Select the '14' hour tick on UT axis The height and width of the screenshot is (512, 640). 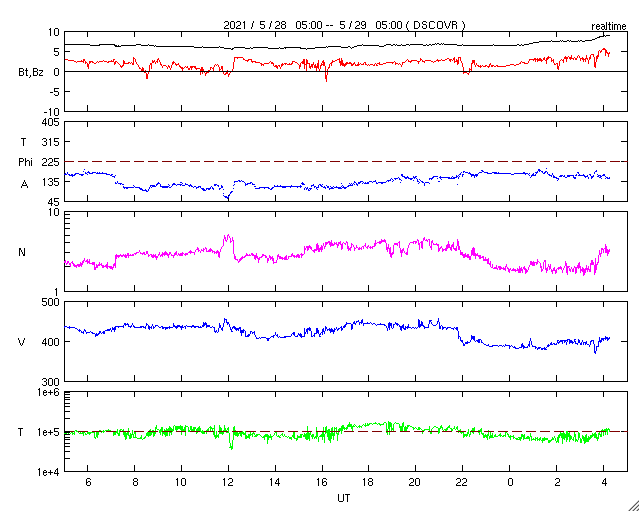click(275, 482)
